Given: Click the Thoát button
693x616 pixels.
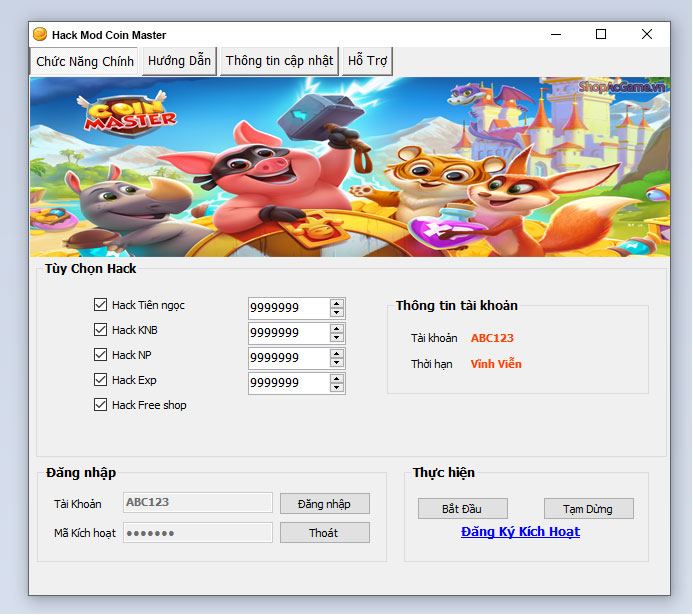Looking at the screenshot, I should pyautogui.click(x=324, y=533).
